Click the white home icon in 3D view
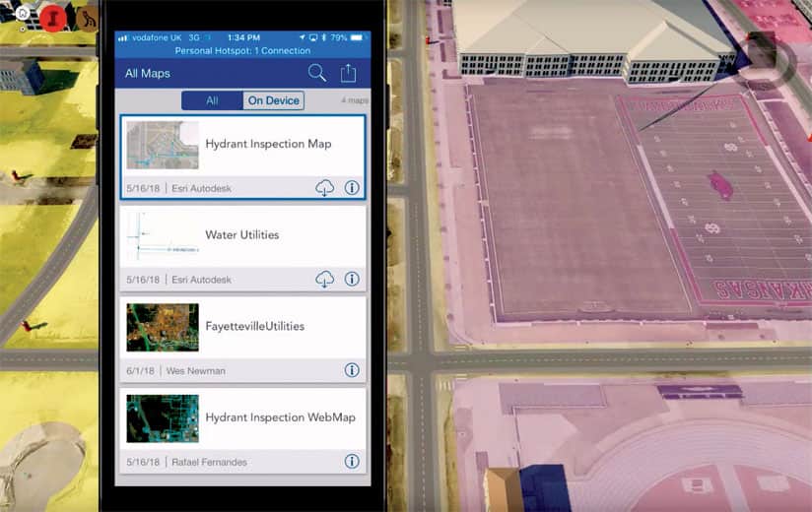 (23, 14)
